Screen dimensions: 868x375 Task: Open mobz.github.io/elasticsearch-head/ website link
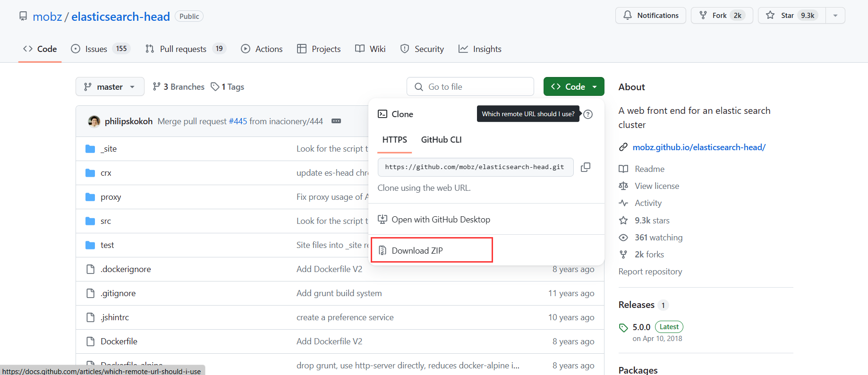pyautogui.click(x=699, y=147)
